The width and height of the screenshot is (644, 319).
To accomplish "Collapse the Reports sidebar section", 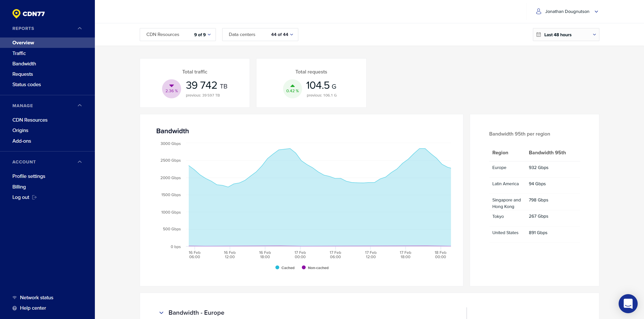I will (80, 28).
